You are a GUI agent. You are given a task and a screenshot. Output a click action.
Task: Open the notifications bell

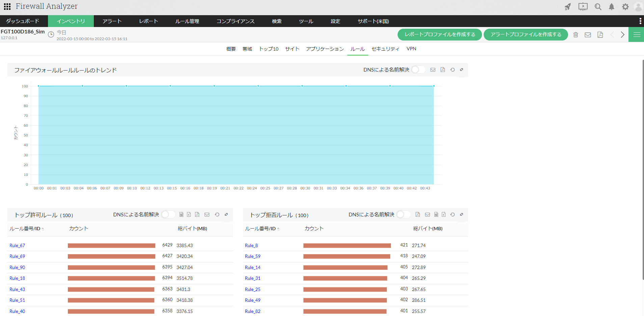click(611, 7)
